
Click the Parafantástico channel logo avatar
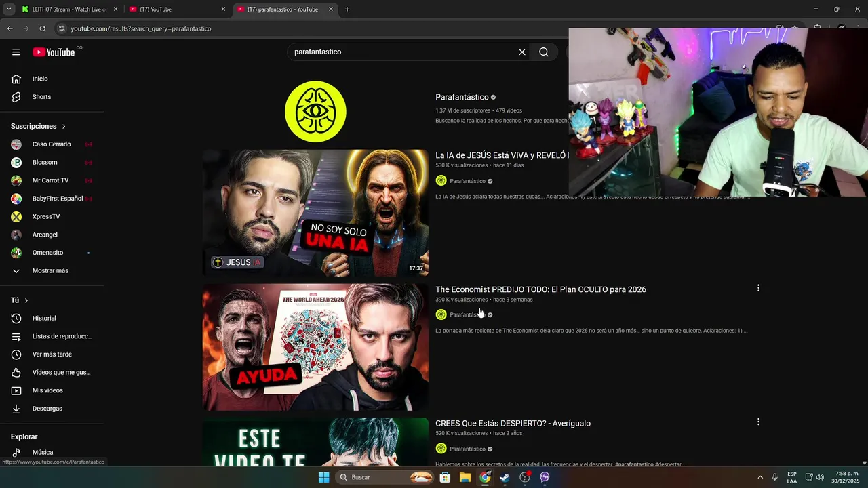pos(315,112)
